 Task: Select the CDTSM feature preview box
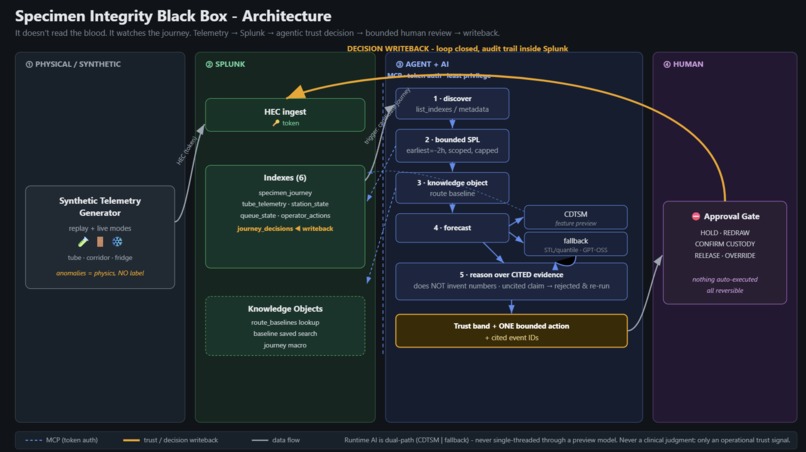576,218
